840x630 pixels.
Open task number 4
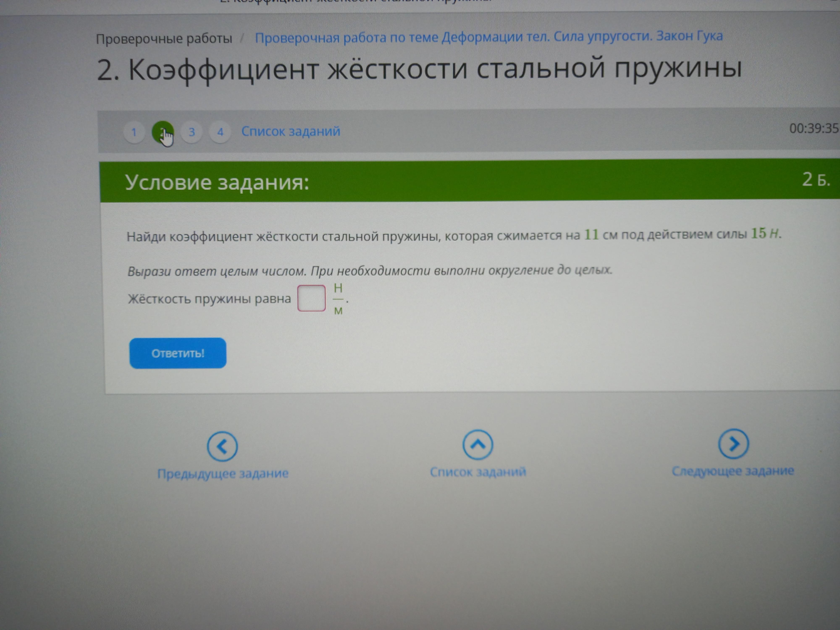(x=220, y=132)
